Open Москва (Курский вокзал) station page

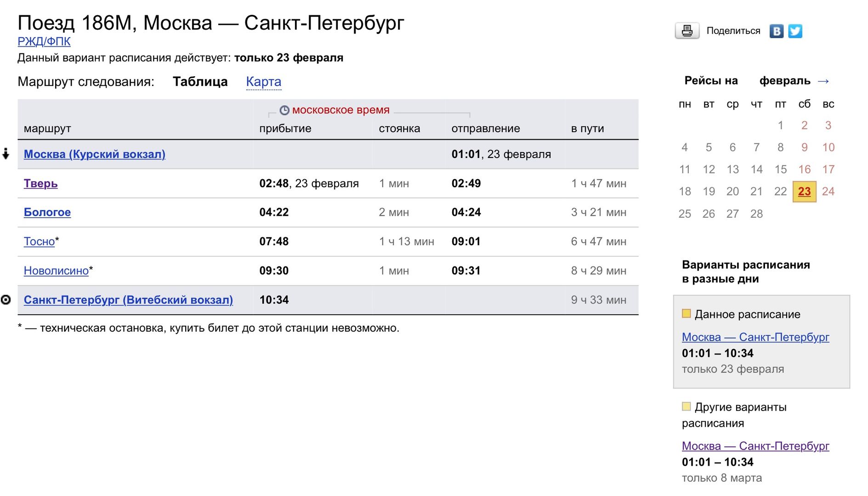coord(94,154)
